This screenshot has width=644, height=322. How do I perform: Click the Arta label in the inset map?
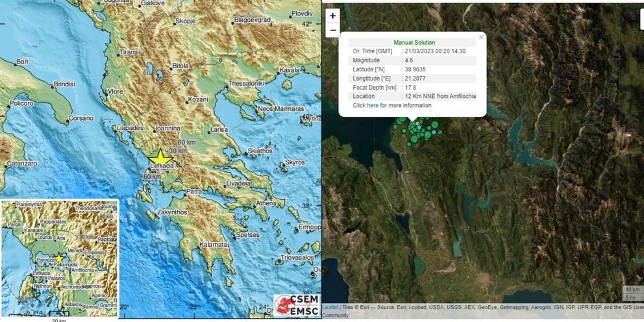pos(61,238)
